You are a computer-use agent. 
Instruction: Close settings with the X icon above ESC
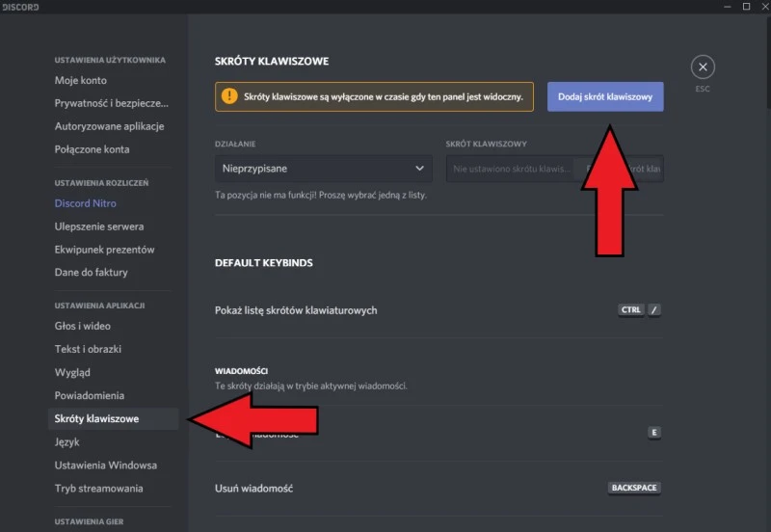pyautogui.click(x=703, y=66)
